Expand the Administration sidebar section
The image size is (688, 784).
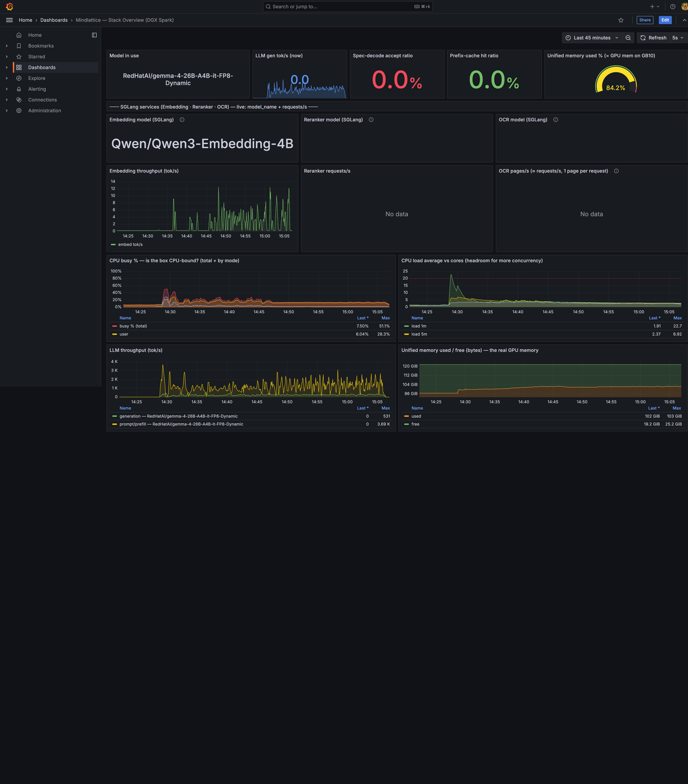(x=7, y=110)
